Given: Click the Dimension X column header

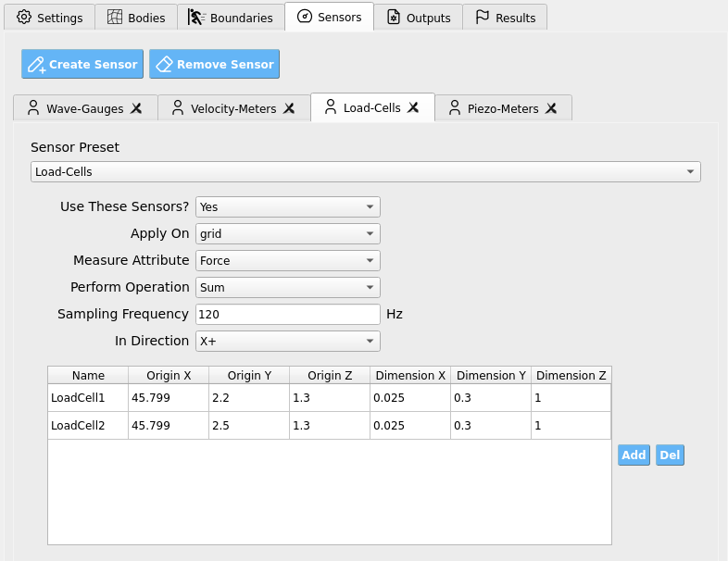Looking at the screenshot, I should [410, 376].
